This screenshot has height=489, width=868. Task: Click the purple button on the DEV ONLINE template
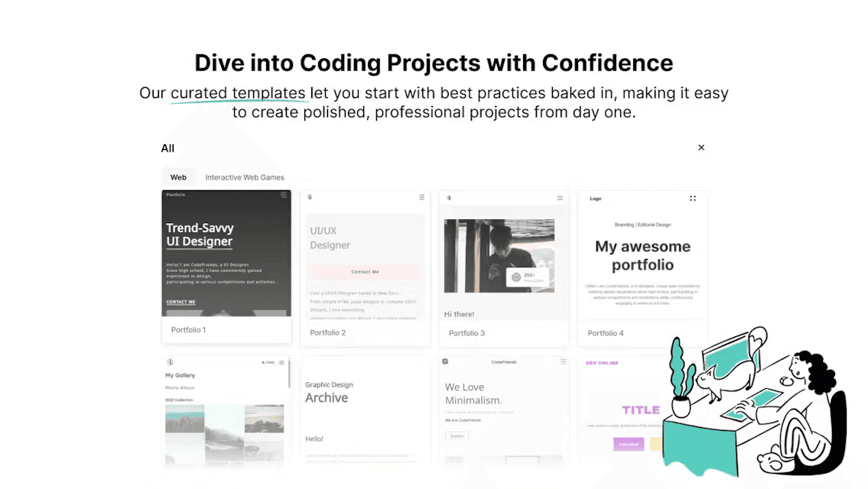coord(629,444)
